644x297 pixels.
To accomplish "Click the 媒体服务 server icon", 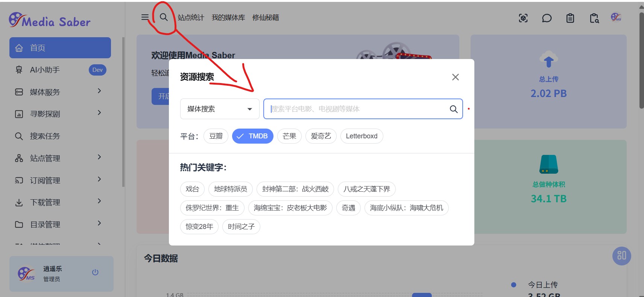I will click(19, 92).
